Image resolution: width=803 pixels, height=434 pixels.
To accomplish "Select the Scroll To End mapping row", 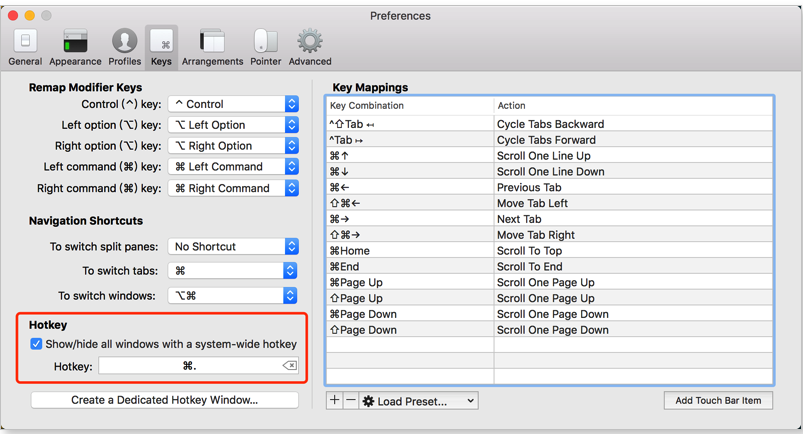I will [550, 267].
